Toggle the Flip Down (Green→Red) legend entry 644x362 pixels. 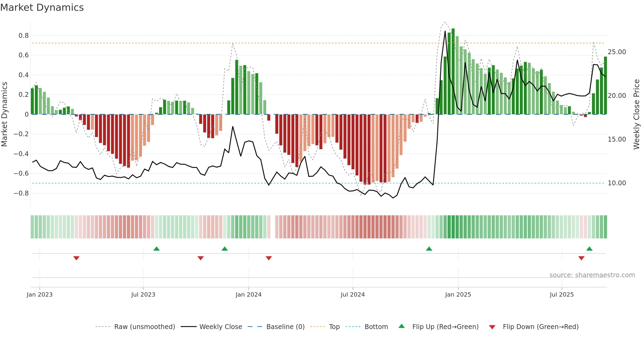[533, 327]
